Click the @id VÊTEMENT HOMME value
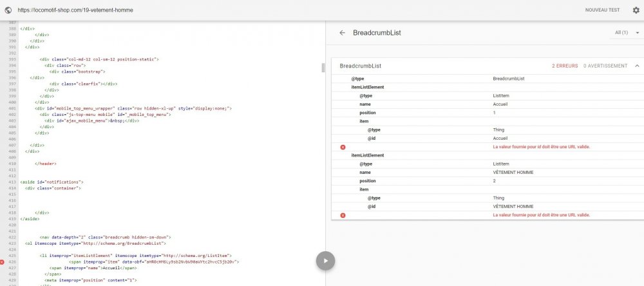The image size is (644, 286). pyautogui.click(x=513, y=207)
